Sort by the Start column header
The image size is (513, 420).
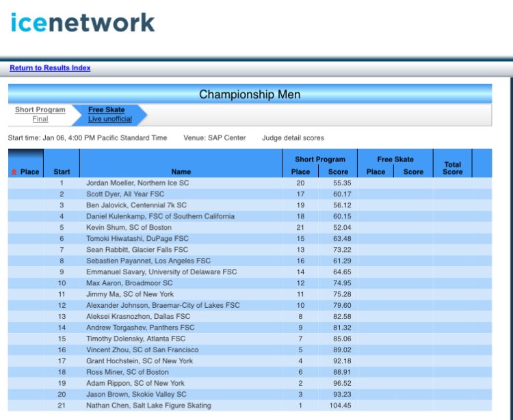[62, 172]
